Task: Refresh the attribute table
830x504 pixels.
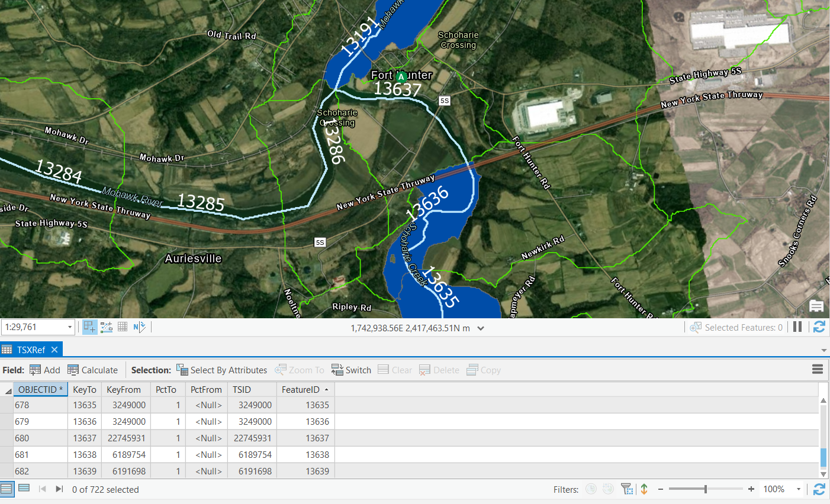Action: 819,489
